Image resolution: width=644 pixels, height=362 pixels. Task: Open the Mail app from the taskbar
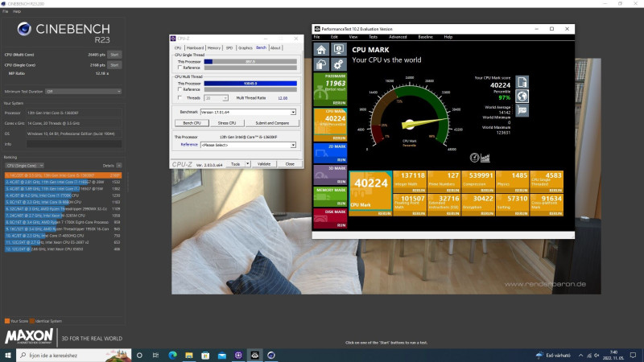click(x=222, y=355)
